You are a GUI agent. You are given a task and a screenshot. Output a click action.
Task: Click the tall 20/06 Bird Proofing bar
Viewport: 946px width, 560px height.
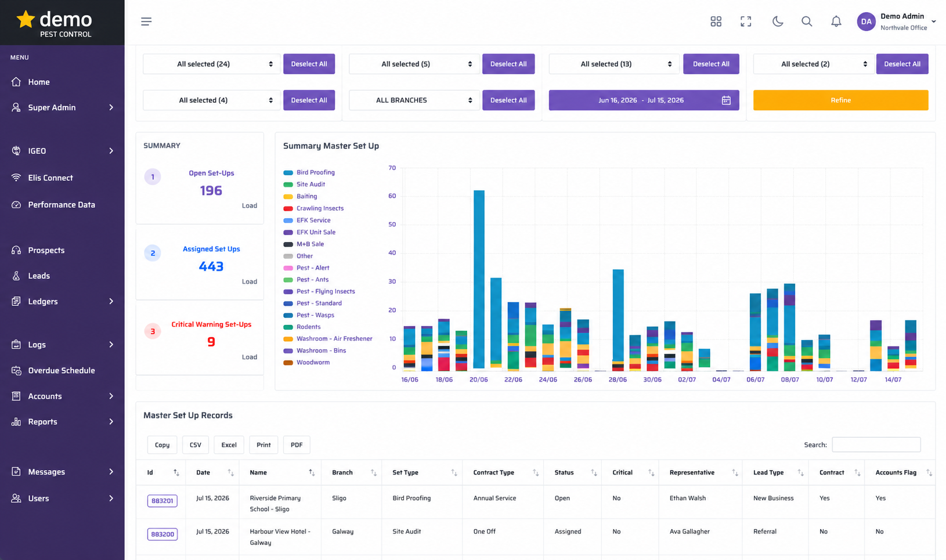[479, 279]
